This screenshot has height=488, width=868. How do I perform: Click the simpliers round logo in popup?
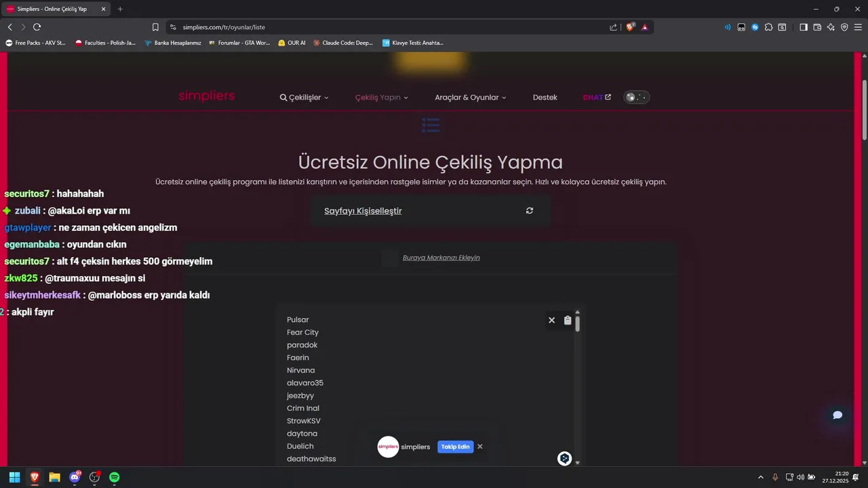[x=388, y=447]
